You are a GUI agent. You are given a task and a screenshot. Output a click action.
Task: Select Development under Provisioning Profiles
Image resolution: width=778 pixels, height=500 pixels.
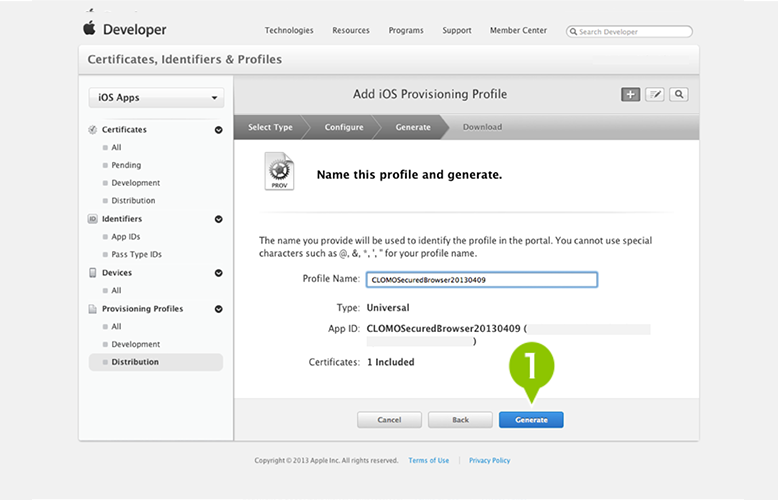click(x=135, y=344)
